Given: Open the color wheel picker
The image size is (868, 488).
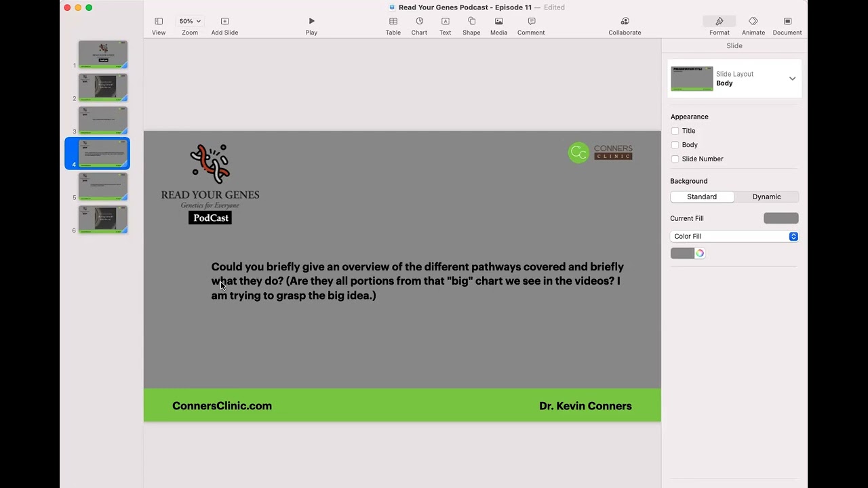Looking at the screenshot, I should (700, 253).
